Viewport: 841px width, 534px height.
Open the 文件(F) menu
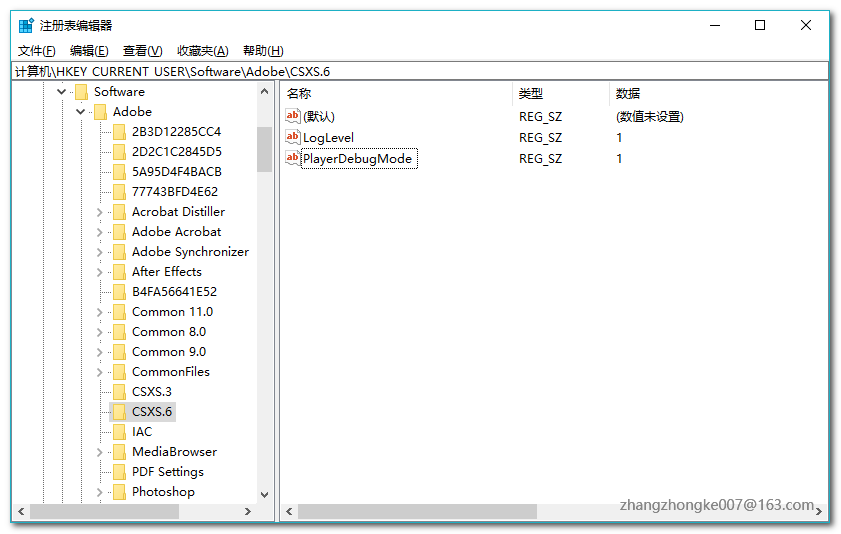pyautogui.click(x=36, y=51)
